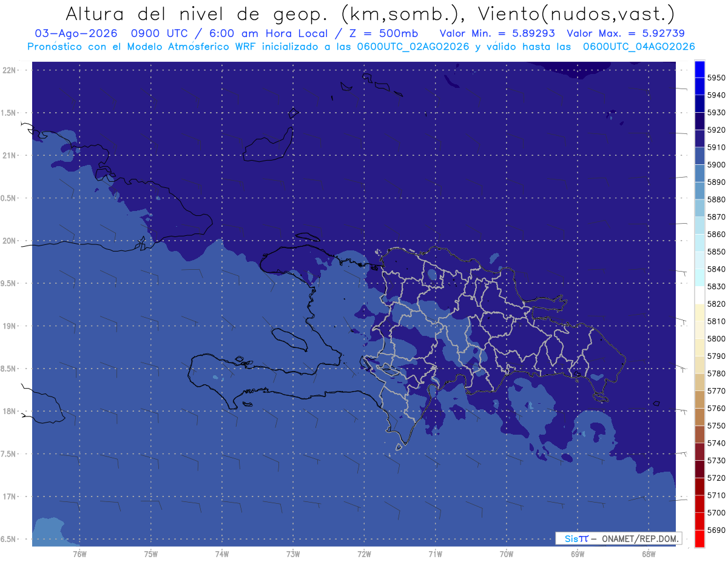
Task: Pick the light cyan swatch between 5850 and 5860
Action: click(699, 243)
